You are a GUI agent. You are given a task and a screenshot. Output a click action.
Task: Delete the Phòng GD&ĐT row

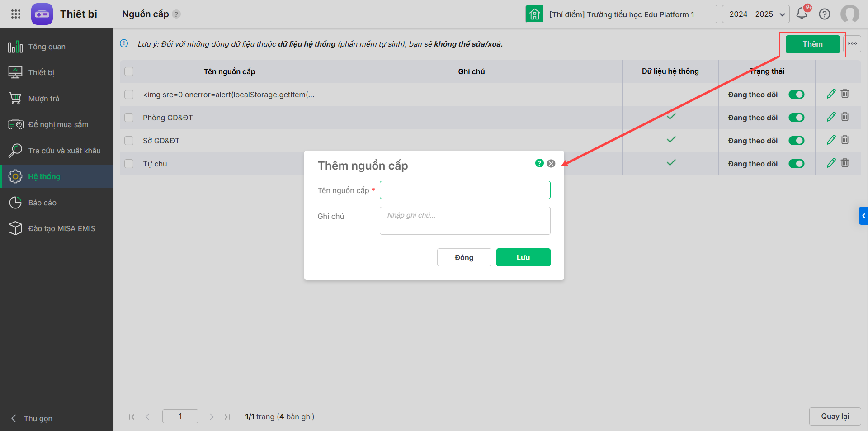pyautogui.click(x=845, y=117)
